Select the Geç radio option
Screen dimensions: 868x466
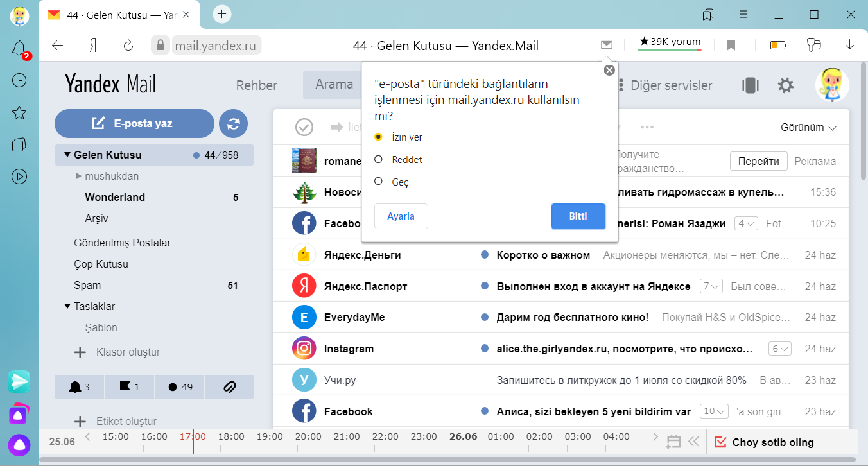point(379,182)
